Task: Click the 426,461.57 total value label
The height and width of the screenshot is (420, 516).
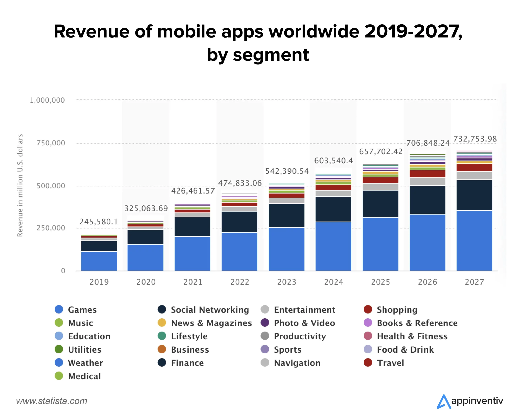Action: coord(193,191)
